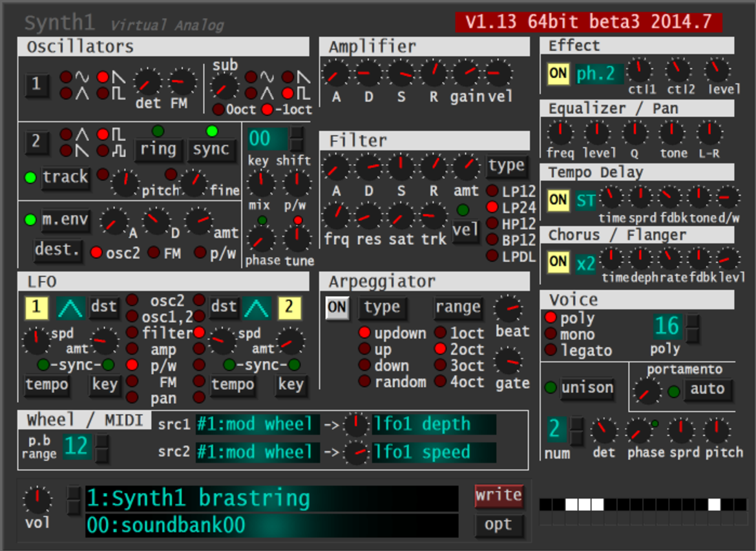Image resolution: width=756 pixels, height=551 pixels.
Task: Click the opt button
Action: 499,525
